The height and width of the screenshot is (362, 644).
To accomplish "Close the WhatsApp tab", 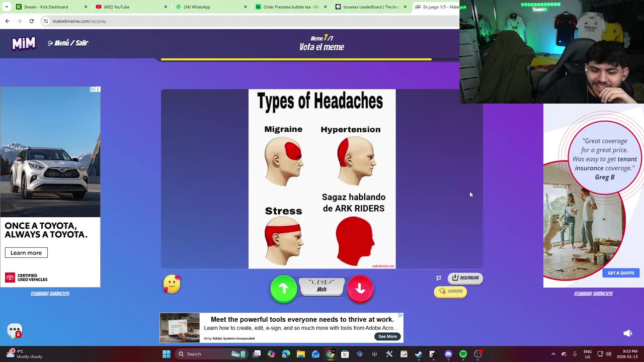I will [x=246, y=7].
